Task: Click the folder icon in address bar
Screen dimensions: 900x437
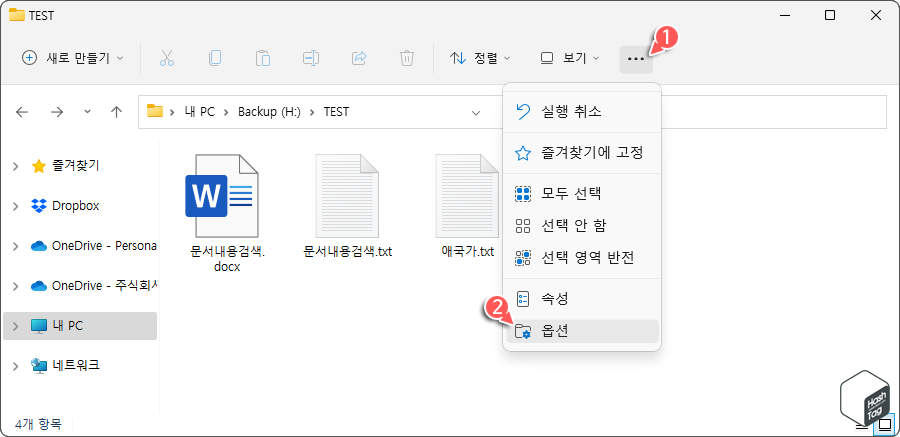Action: pos(155,111)
